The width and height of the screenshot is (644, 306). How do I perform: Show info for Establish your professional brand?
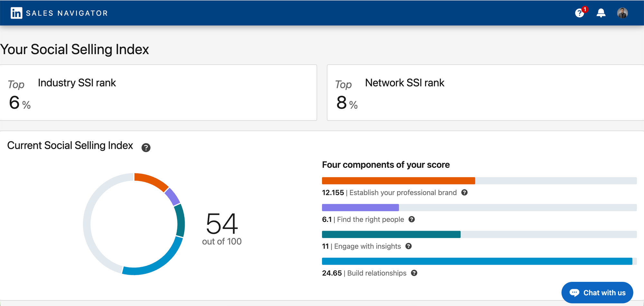pos(464,193)
